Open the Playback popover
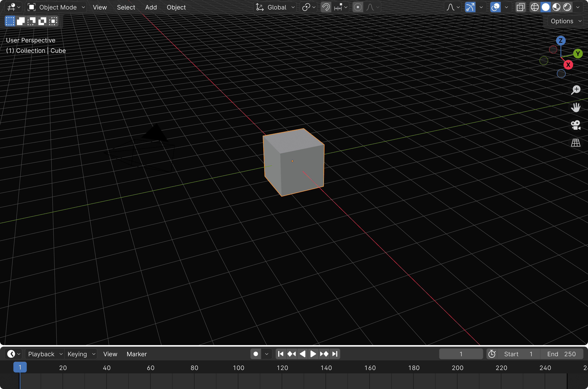588x389 pixels. point(44,354)
